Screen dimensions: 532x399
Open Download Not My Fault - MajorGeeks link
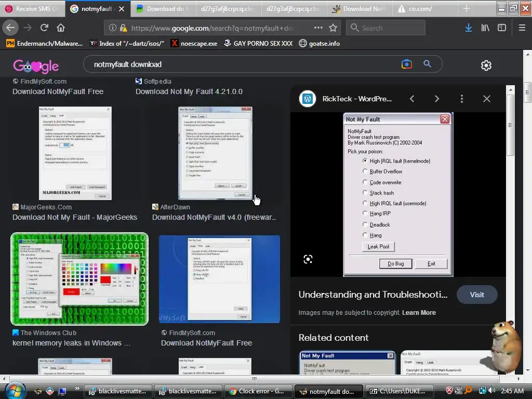[75, 217]
